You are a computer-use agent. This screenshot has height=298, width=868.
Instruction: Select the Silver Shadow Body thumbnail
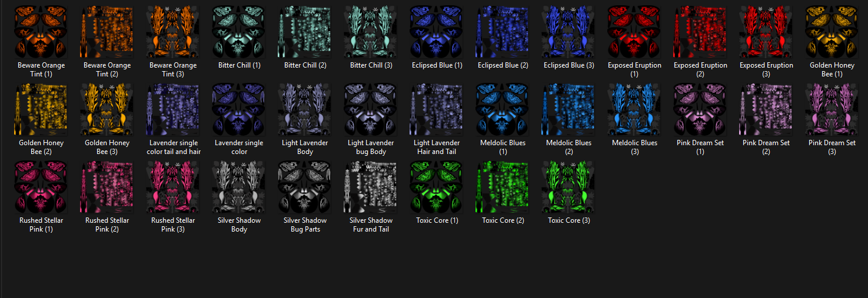pyautogui.click(x=239, y=187)
